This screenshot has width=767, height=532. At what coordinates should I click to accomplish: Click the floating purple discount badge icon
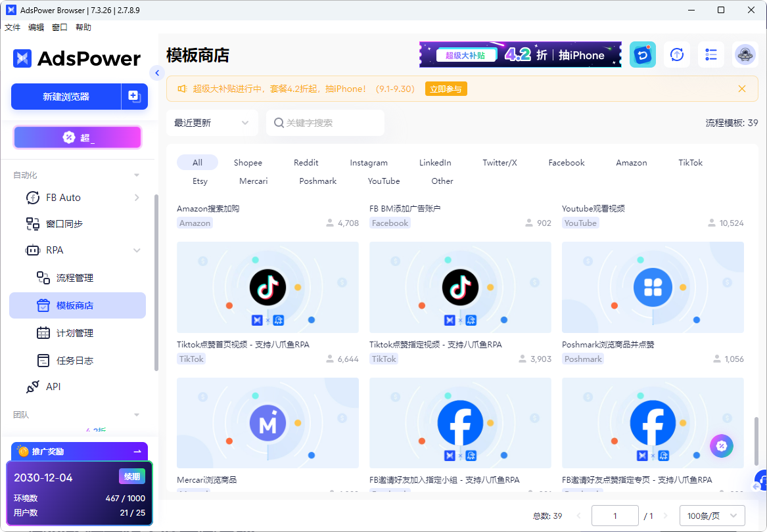(x=721, y=446)
